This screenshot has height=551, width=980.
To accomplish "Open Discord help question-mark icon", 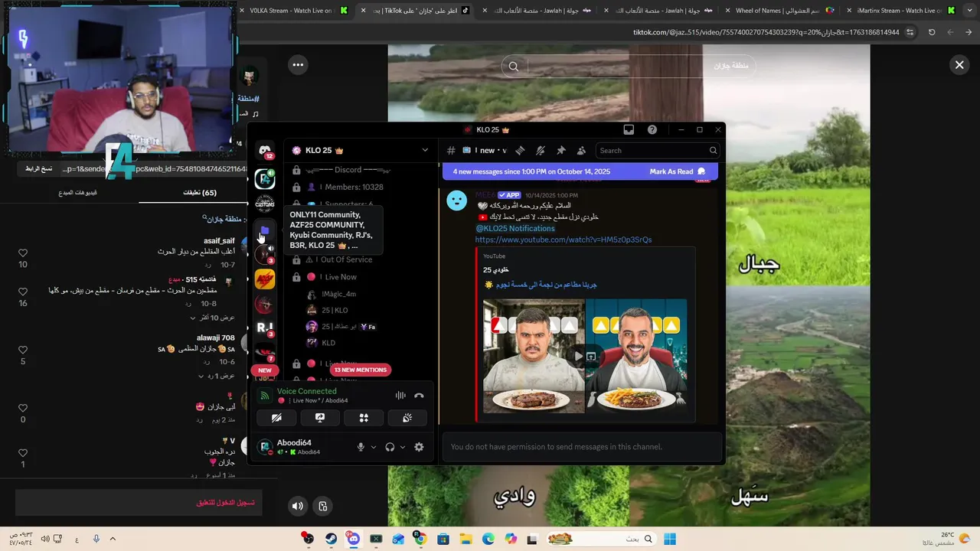I will tap(652, 130).
